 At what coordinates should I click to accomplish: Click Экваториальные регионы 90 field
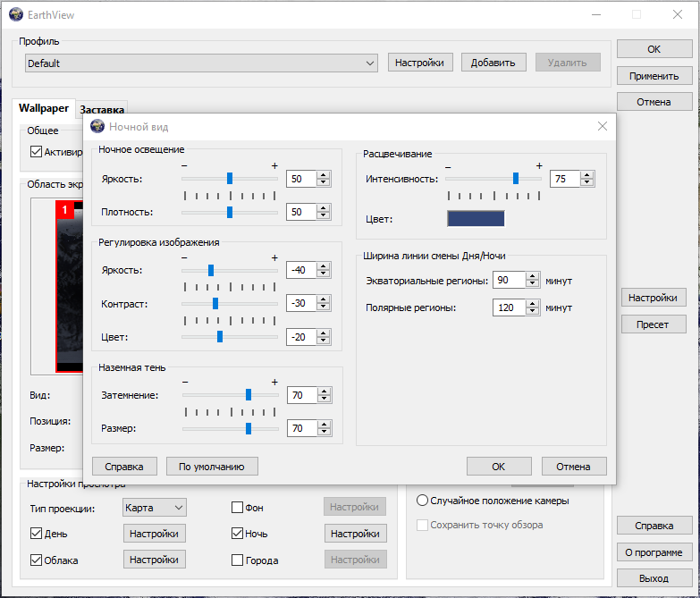point(509,281)
